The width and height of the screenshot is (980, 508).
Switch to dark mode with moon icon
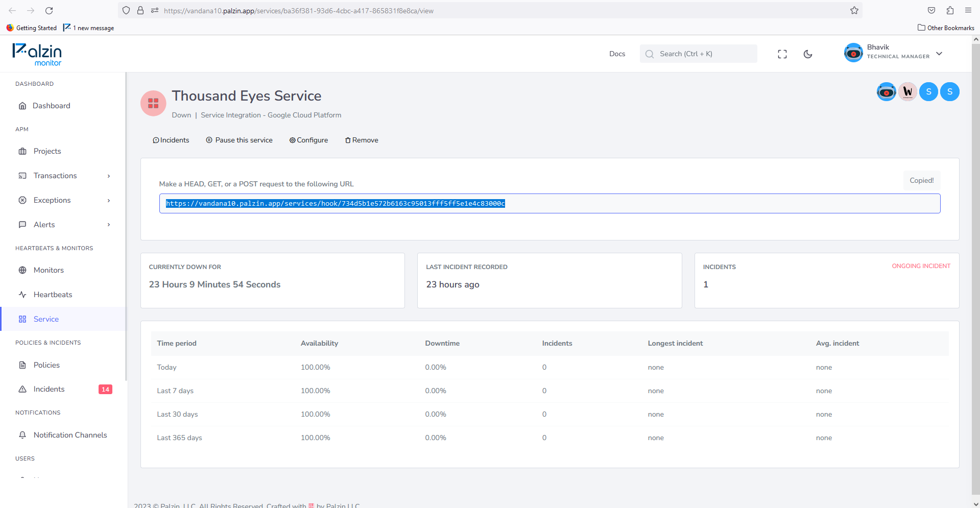(x=808, y=54)
